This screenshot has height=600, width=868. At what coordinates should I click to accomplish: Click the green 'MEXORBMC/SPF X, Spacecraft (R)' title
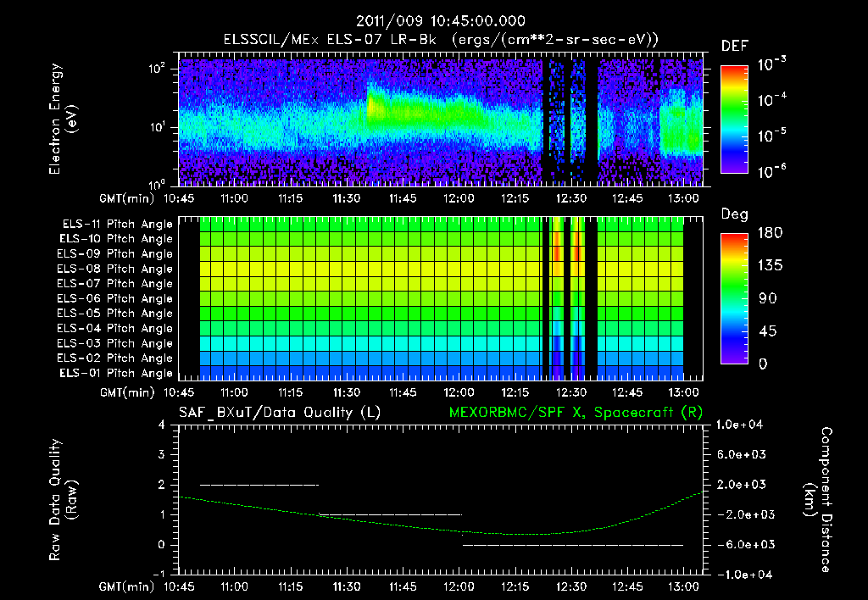[576, 413]
